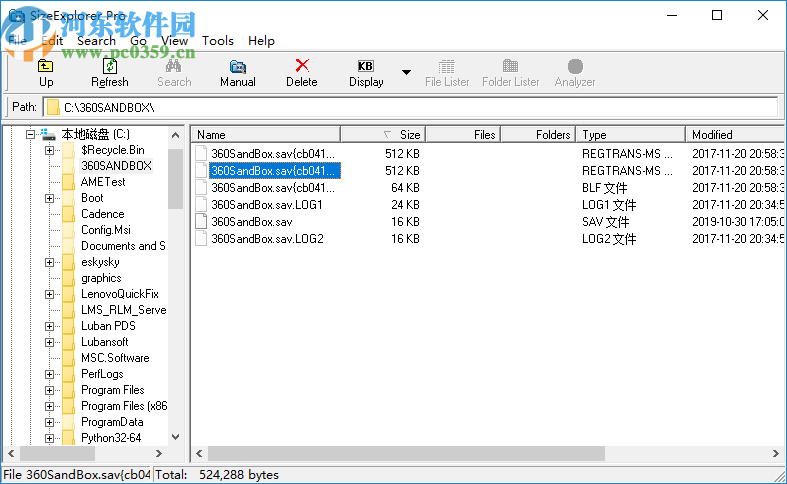This screenshot has height=484, width=787.
Task: Sort by the Modified column header
Action: (735, 135)
